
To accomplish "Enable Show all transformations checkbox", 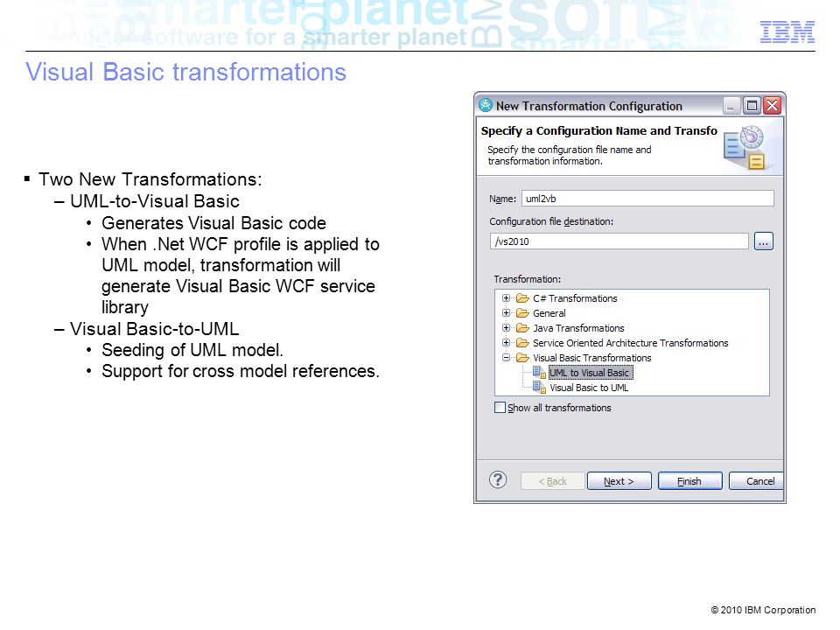I will pos(500,408).
